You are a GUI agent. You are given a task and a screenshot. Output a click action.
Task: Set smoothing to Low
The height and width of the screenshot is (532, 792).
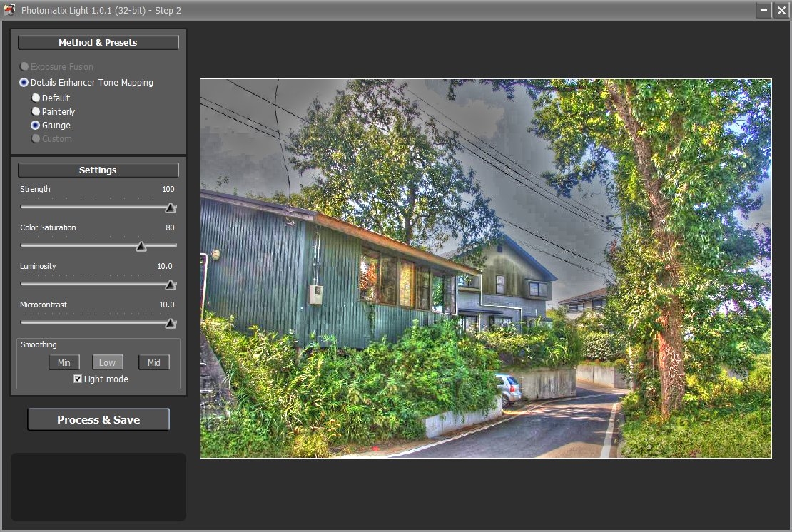pos(107,362)
